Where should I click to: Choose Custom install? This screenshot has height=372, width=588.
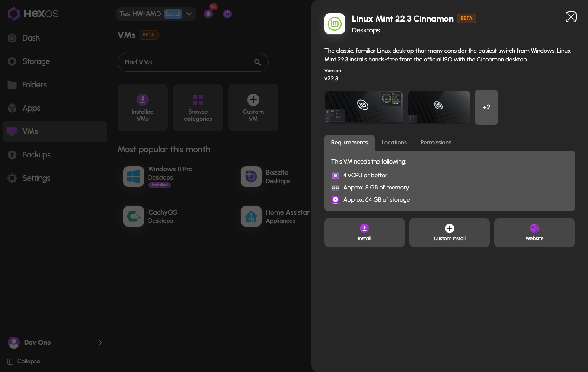pyautogui.click(x=450, y=233)
